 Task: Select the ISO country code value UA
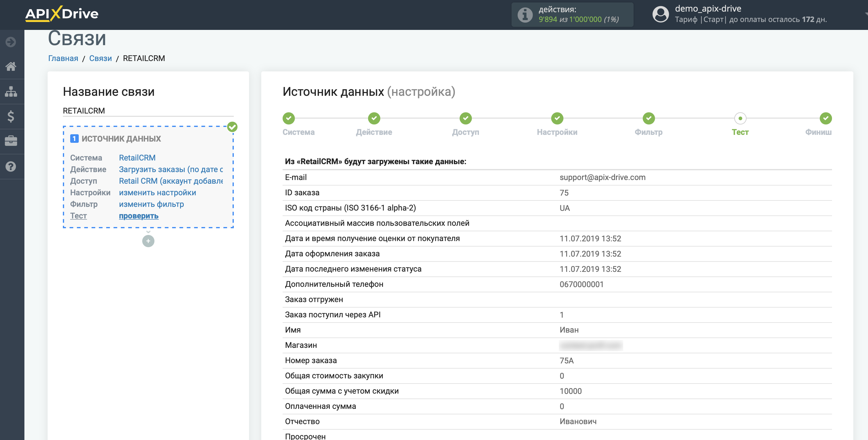click(565, 208)
